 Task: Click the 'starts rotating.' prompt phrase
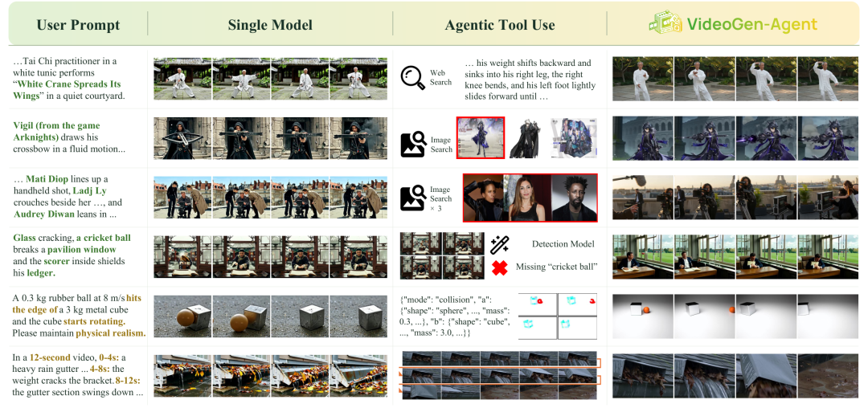pos(94,321)
